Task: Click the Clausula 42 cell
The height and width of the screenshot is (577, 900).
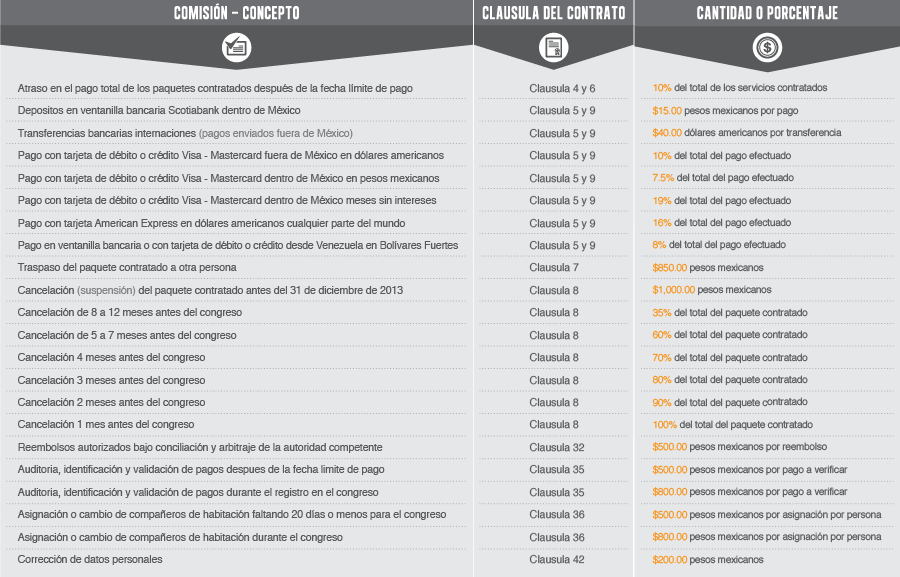Action: 557,560
